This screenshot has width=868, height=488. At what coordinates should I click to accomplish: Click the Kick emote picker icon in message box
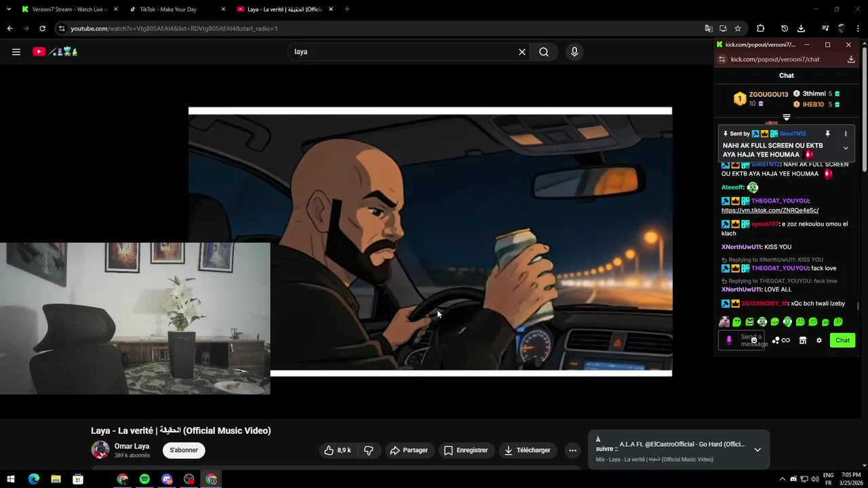point(754,340)
